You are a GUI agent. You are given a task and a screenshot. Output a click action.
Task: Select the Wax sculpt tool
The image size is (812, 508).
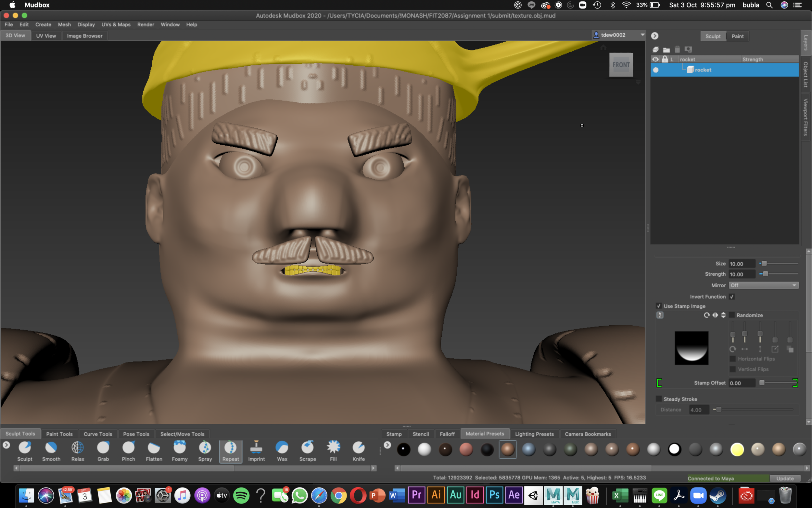click(282, 451)
